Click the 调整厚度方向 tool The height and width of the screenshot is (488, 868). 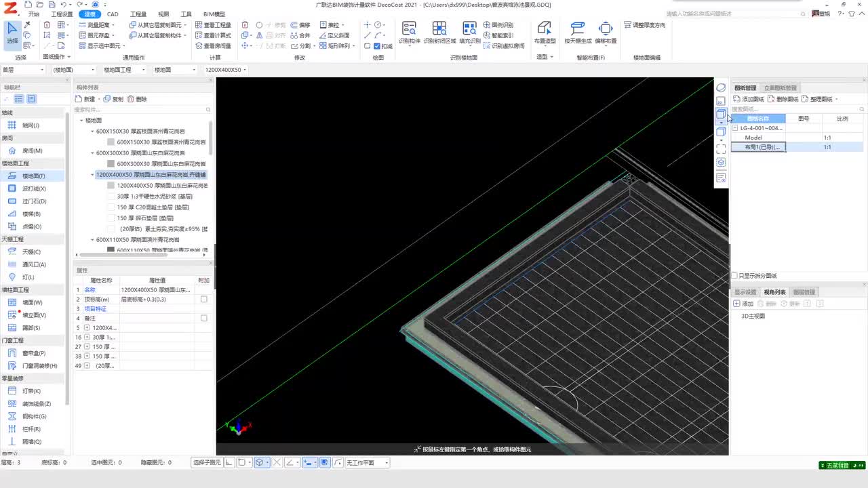click(x=644, y=25)
